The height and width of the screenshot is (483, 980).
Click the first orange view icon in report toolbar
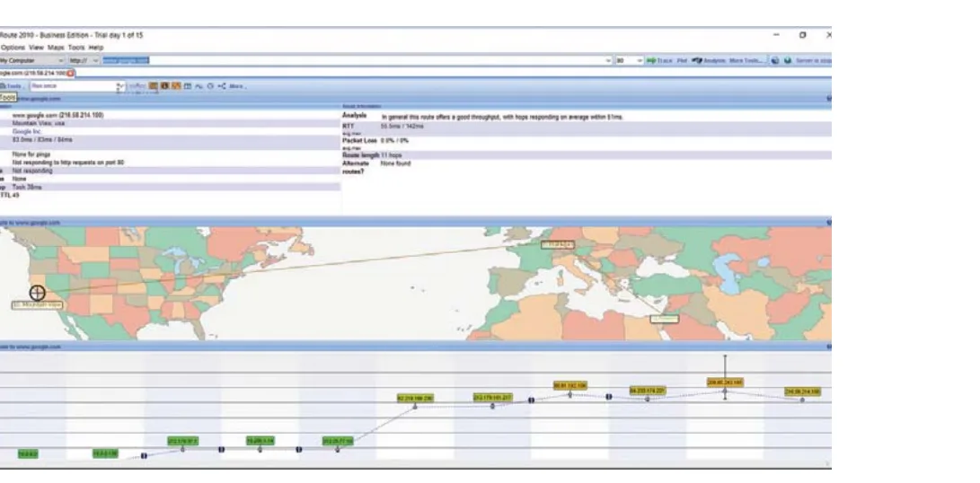pos(153,85)
